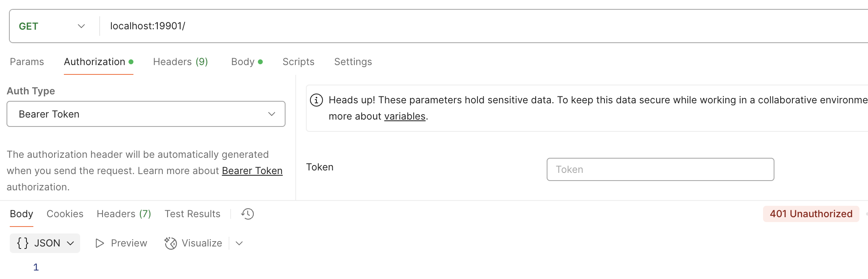Open the request Headers (9) tab

(180, 62)
